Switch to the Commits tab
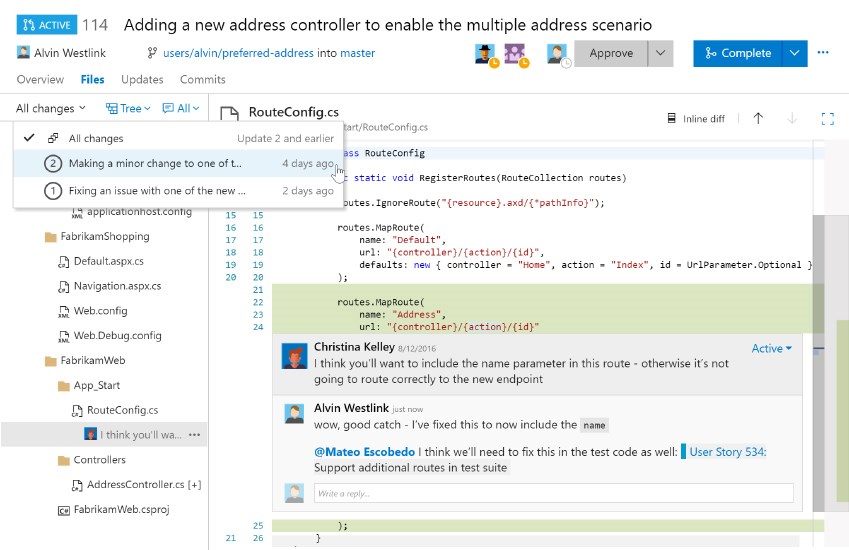This screenshot has height=550, width=849. 203,80
